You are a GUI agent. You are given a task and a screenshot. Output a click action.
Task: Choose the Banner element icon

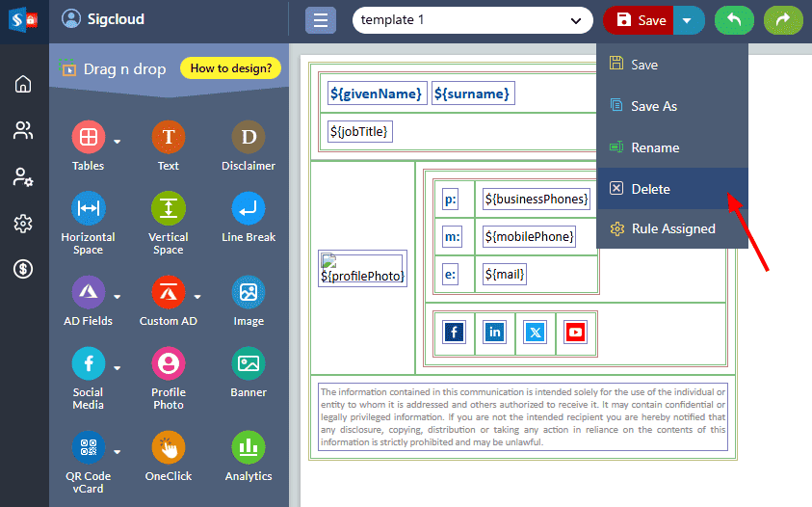coord(249,363)
